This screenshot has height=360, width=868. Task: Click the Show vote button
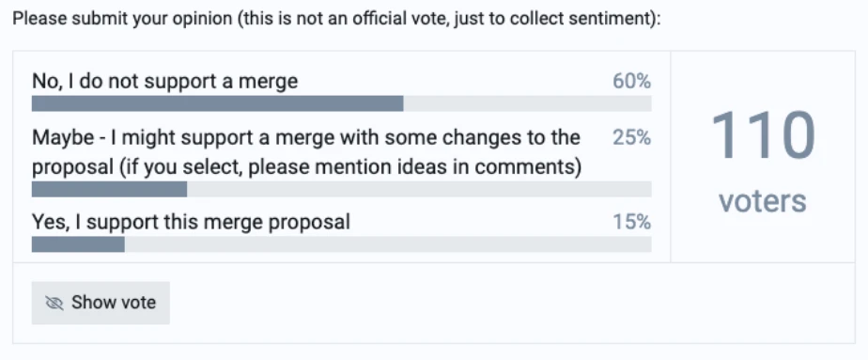(101, 303)
